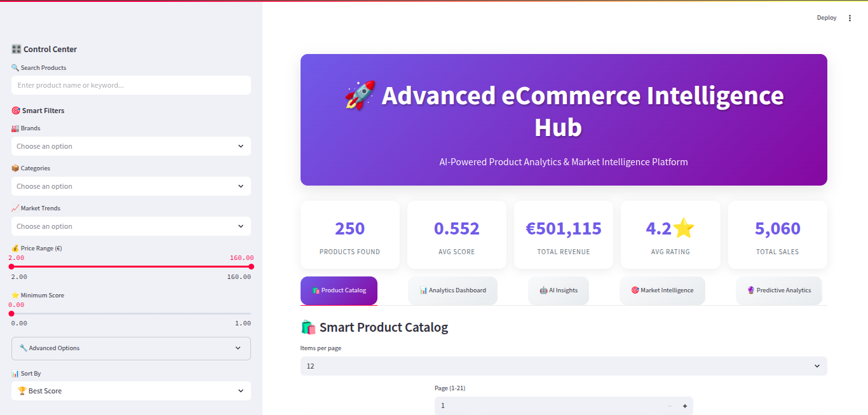868x415 pixels.
Task: Click the Smart Filters sidebar heading
Action: tap(38, 111)
